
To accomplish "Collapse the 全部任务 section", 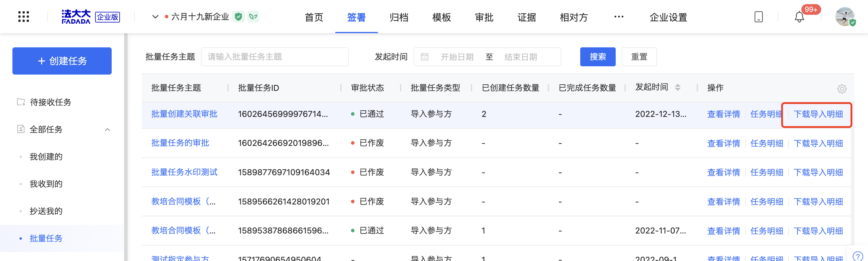I will pyautogui.click(x=108, y=130).
